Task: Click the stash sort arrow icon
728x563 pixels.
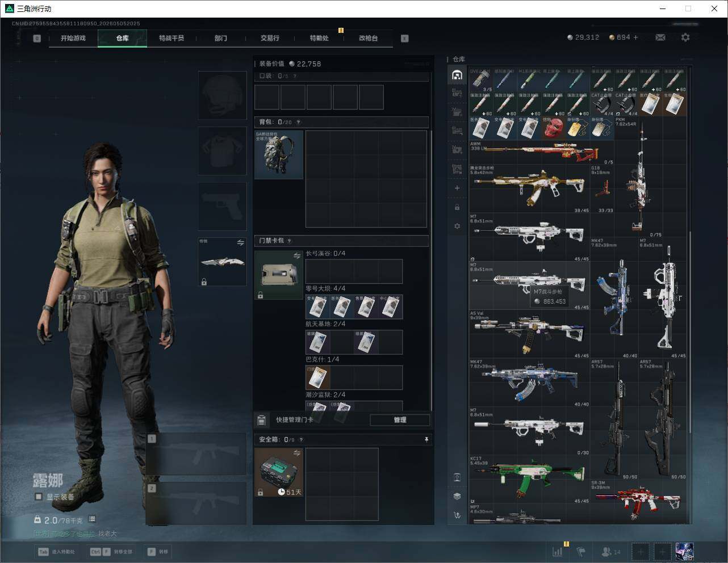Action: click(x=457, y=515)
